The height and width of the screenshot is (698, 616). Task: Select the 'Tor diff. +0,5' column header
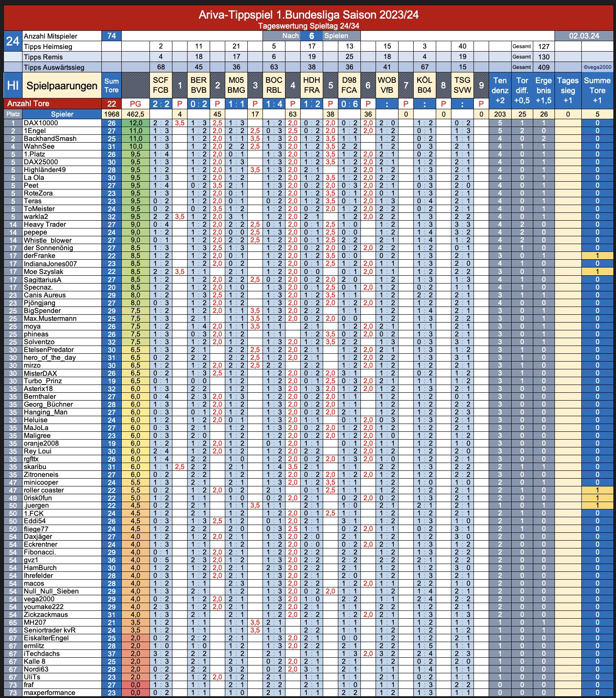tap(522, 90)
